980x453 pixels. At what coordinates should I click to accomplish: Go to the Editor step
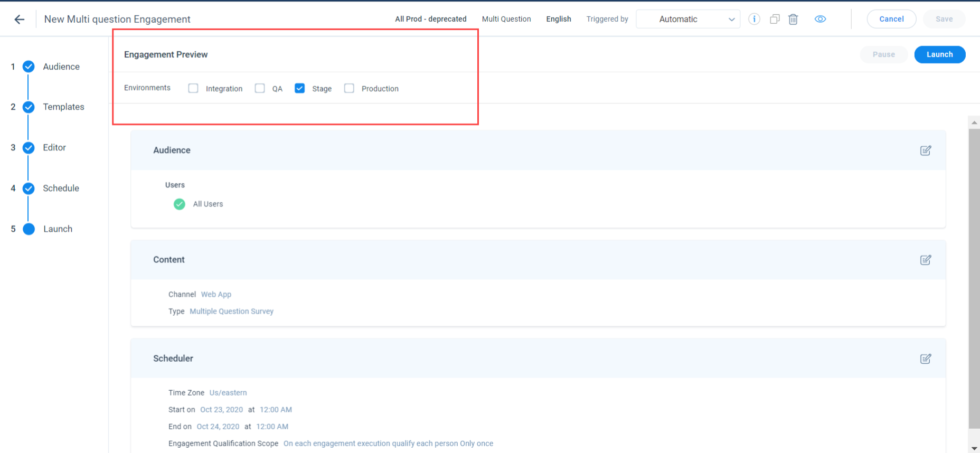[x=54, y=147]
